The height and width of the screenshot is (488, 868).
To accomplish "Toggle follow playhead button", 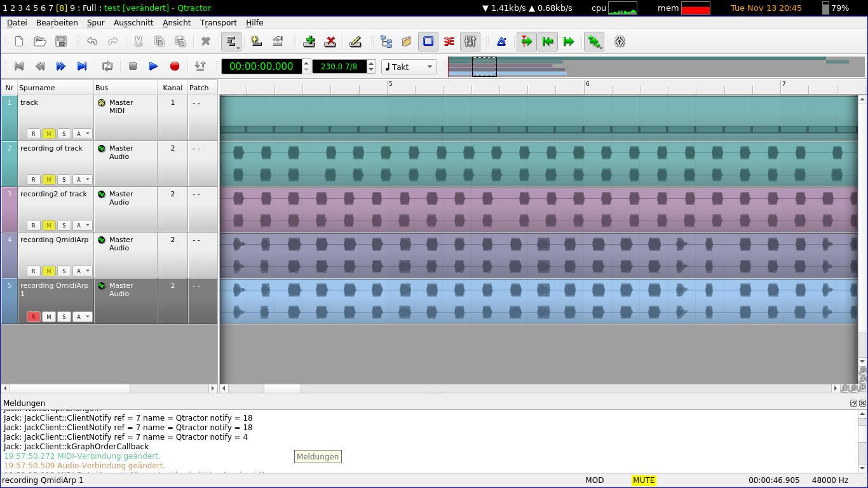I will coord(527,41).
